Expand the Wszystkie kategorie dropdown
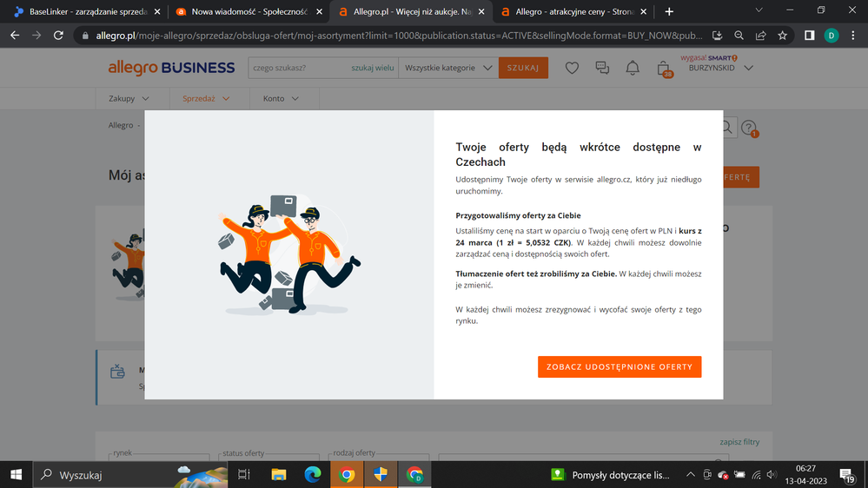 pos(448,68)
